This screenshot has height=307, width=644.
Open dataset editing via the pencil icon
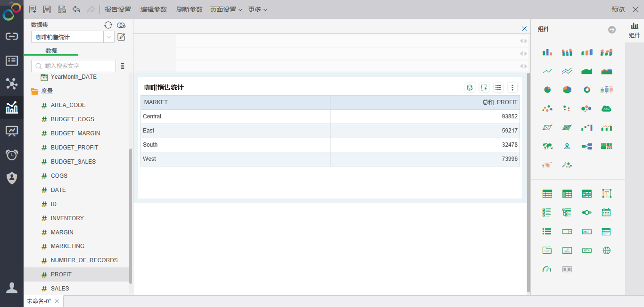tap(121, 36)
